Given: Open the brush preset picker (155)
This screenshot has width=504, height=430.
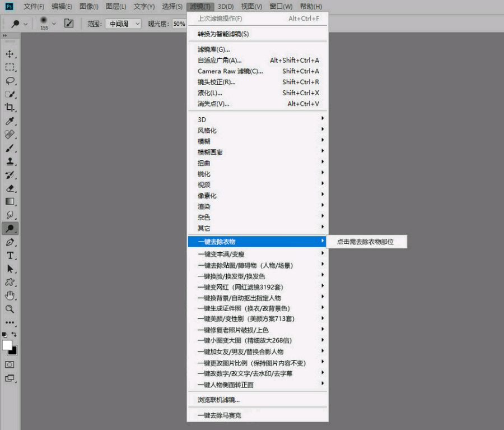Looking at the screenshot, I should click(47, 24).
